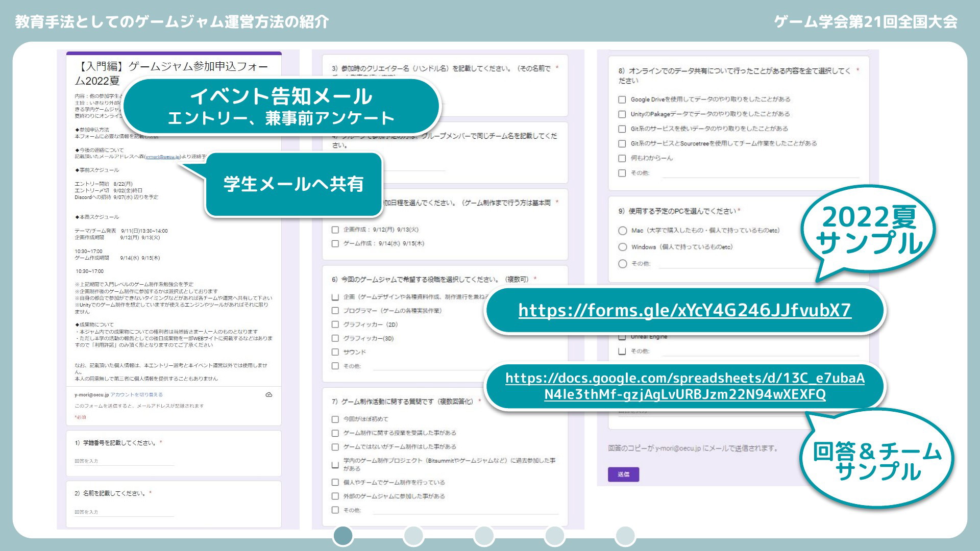Select Mac radio button for PC
980x551 pixels.
[x=623, y=231]
